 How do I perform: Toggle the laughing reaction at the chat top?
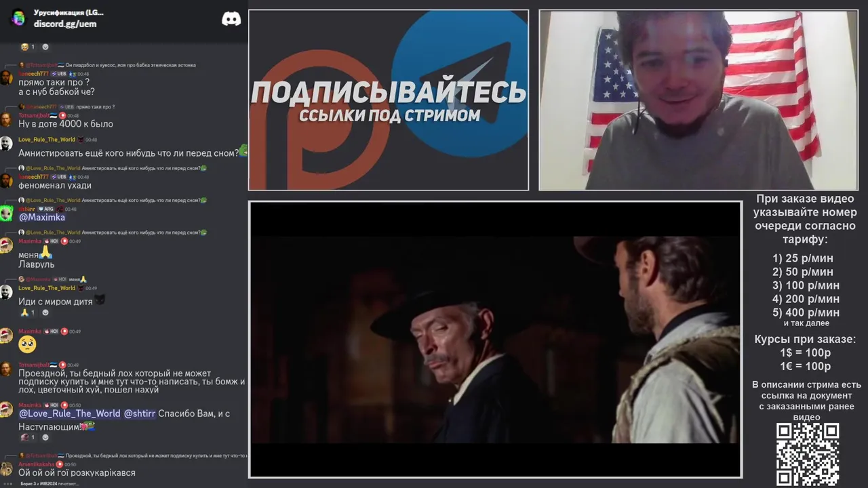pyautogui.click(x=27, y=47)
